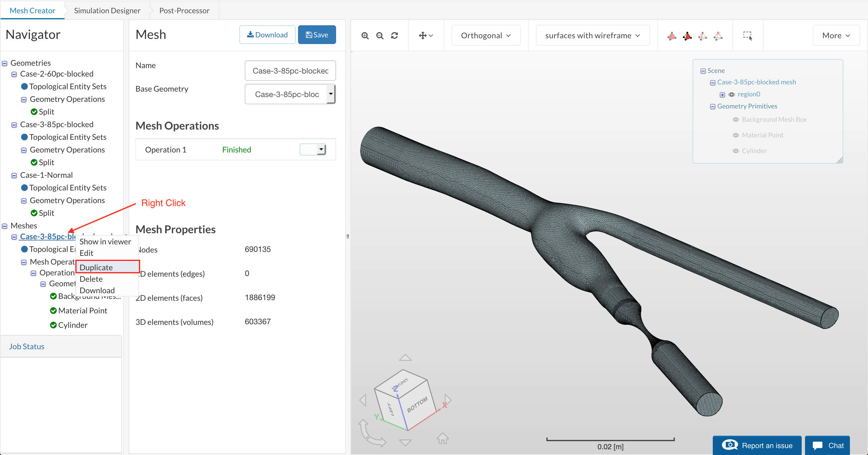This screenshot has height=455, width=868.
Task: Open the move/pan tool dropdown
Action: (x=426, y=35)
